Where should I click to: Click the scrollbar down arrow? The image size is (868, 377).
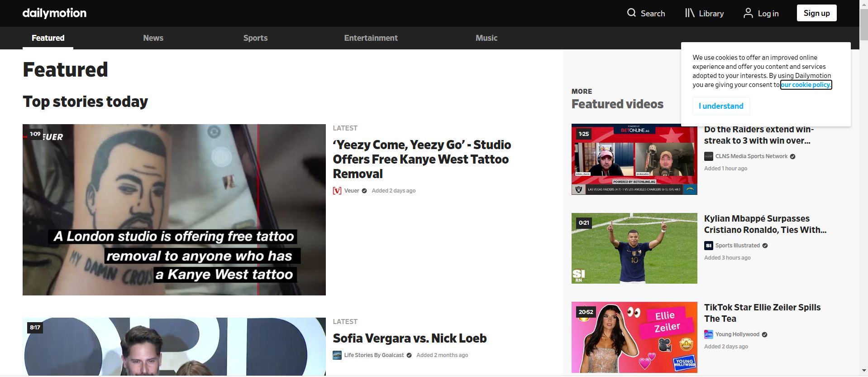(863, 372)
